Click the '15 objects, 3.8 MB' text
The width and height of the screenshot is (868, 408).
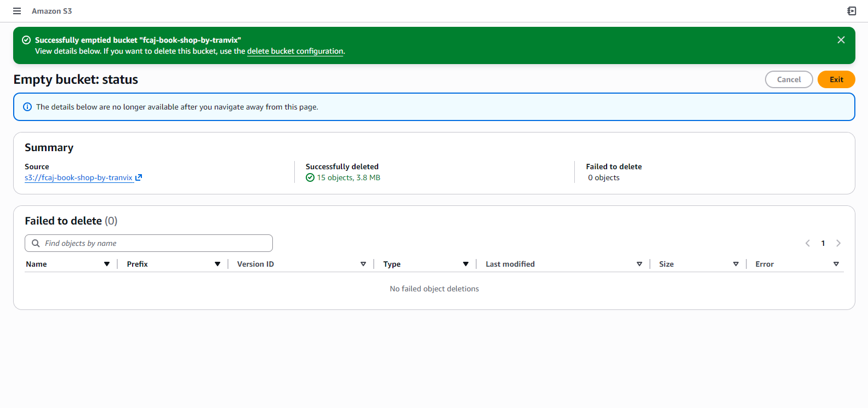(349, 177)
